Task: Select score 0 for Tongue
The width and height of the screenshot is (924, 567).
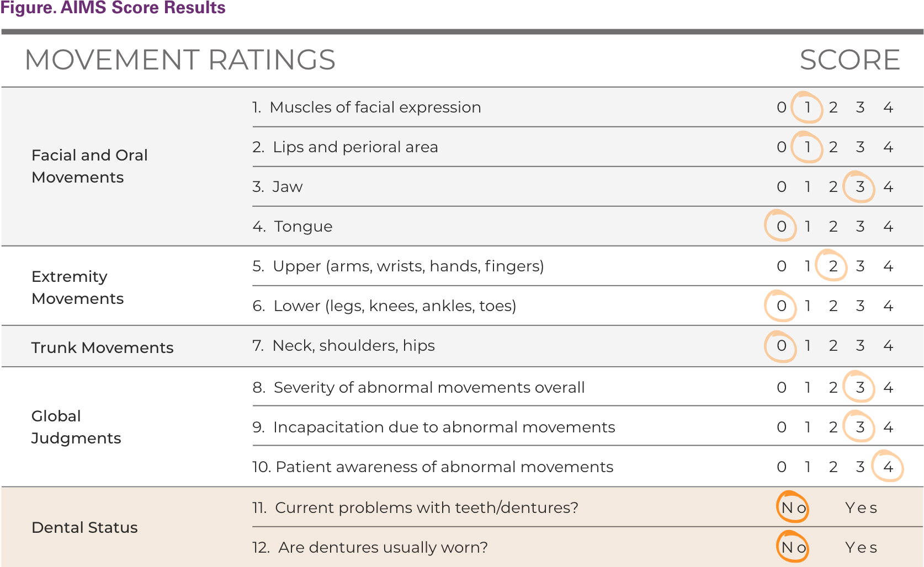Action: (781, 227)
